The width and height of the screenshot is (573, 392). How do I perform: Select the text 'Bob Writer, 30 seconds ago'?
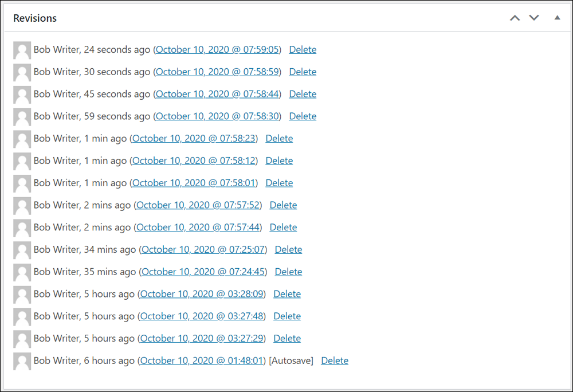click(92, 72)
